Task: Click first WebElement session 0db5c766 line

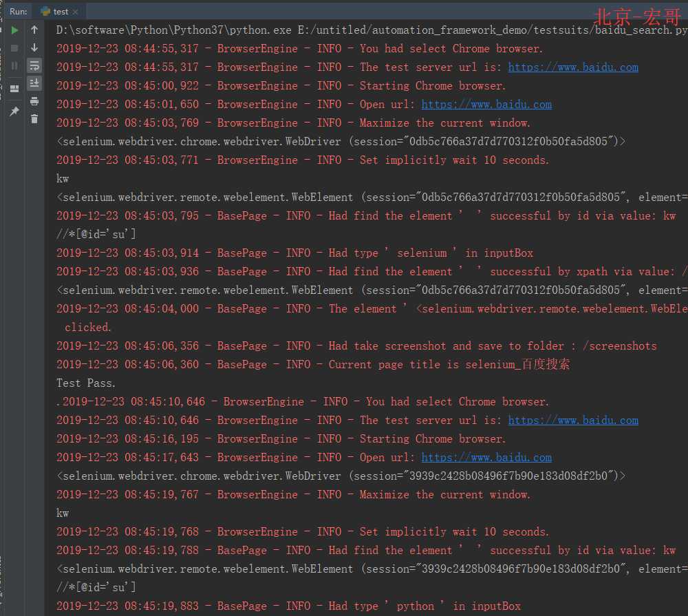Action: tap(372, 197)
